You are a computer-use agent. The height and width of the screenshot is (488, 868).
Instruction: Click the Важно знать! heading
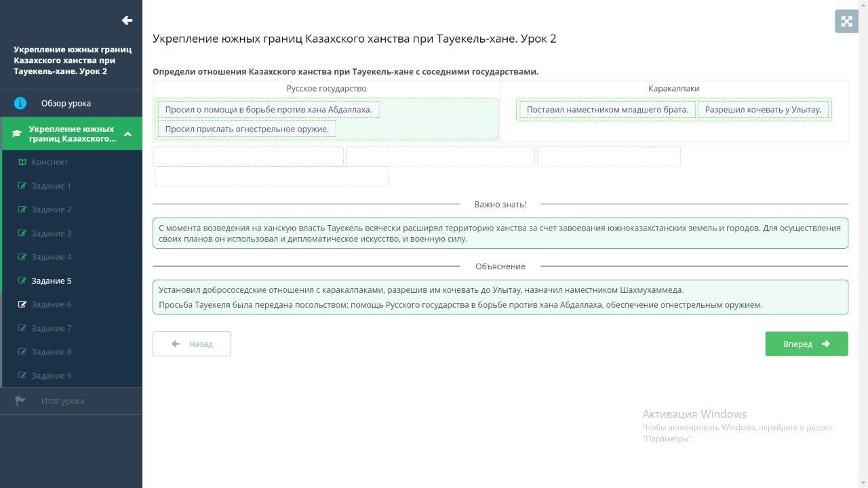pos(500,204)
